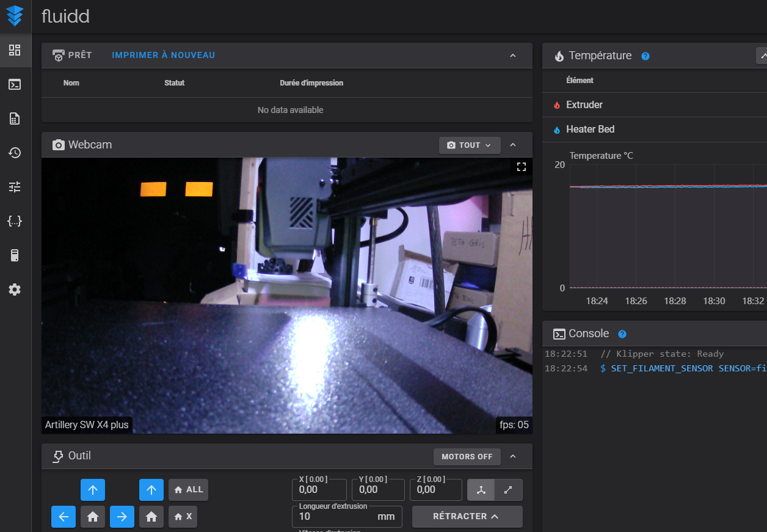Click the home ALL axes button
Screen dimensions: 767x532
coord(188,490)
